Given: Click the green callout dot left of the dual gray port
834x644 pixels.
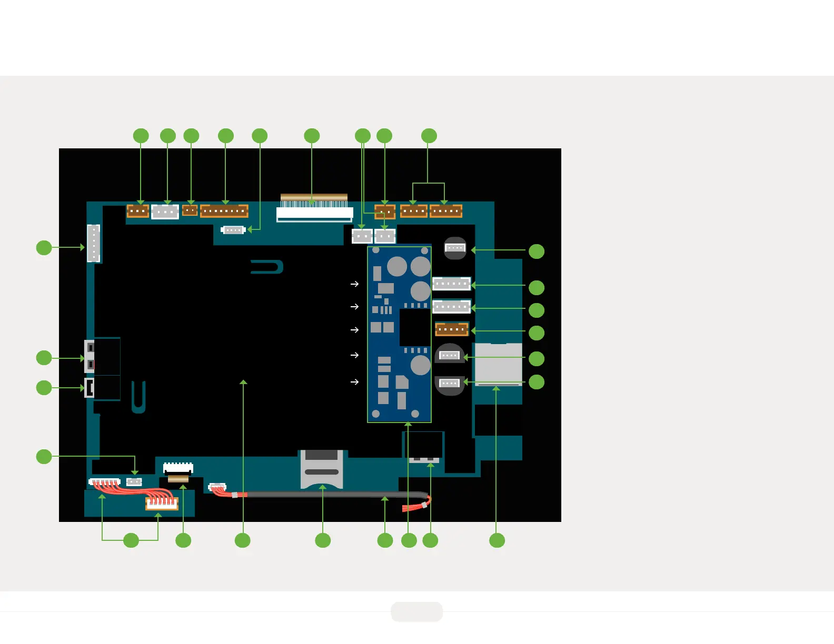Looking at the screenshot, I should 44,358.
